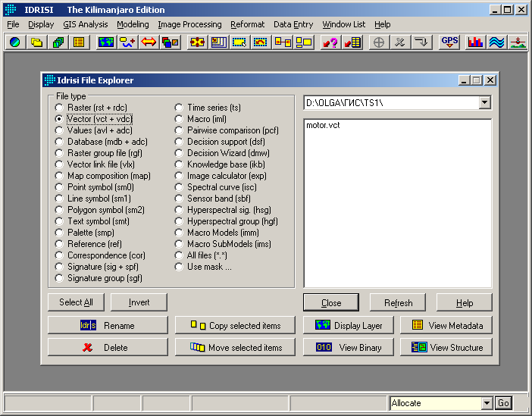Click the View Binary button
Viewport: 532px width, 416px height.
pos(349,347)
